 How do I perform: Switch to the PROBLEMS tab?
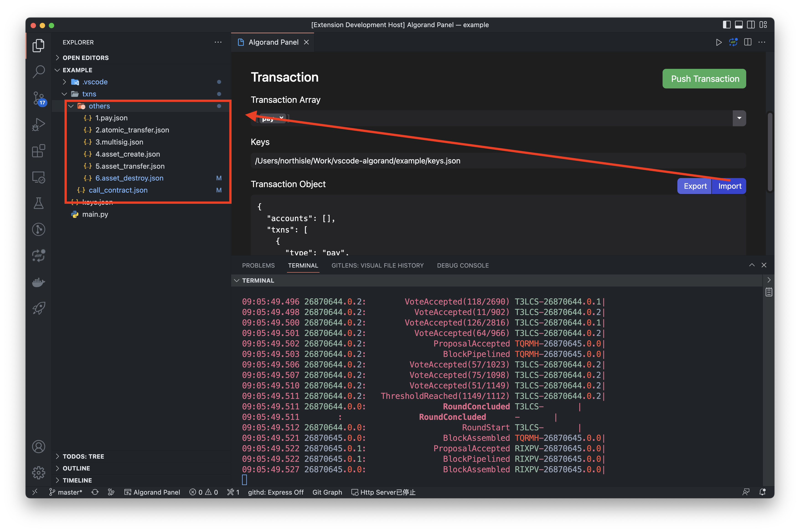pyautogui.click(x=258, y=265)
